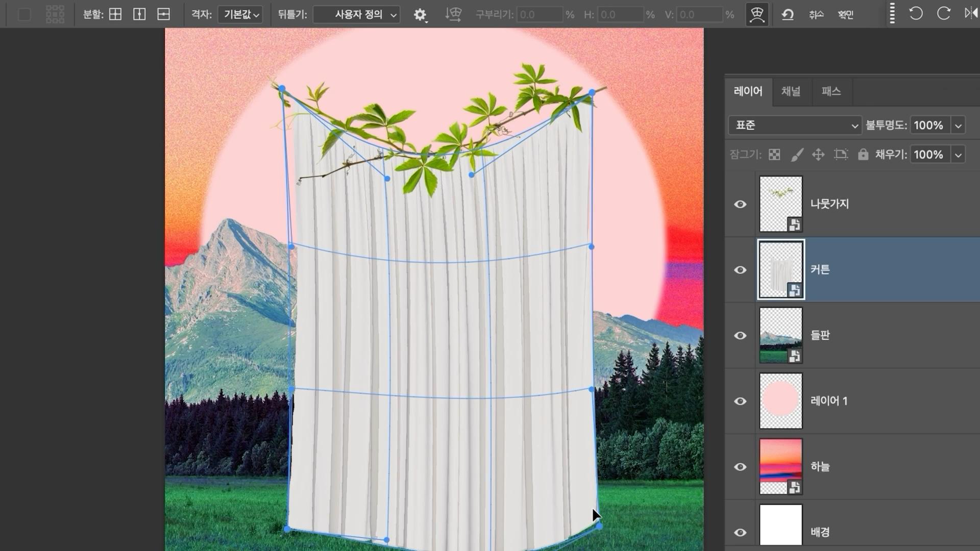
Task: Click the 확인 confirm button
Action: coord(845,14)
